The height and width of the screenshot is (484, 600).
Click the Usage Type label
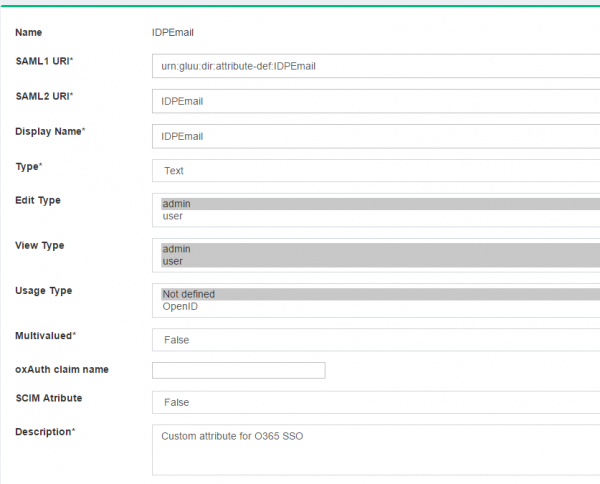click(43, 290)
